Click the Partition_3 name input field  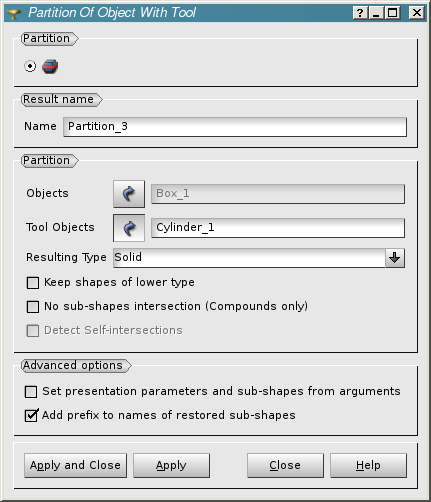(235, 127)
